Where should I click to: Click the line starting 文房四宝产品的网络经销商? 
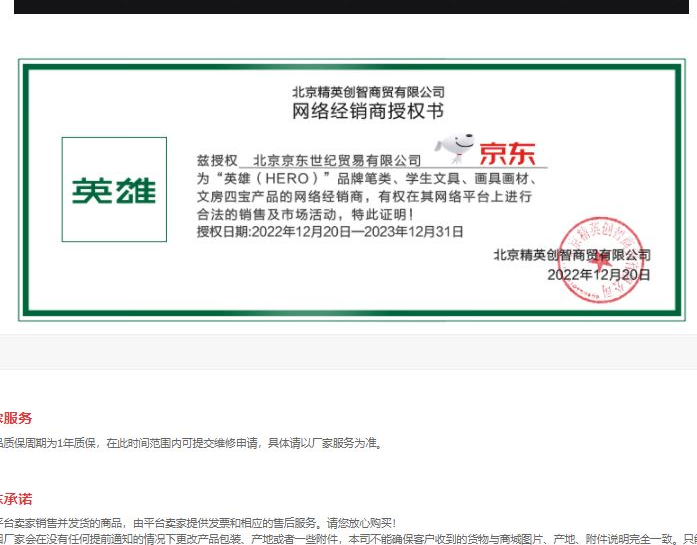365,196
